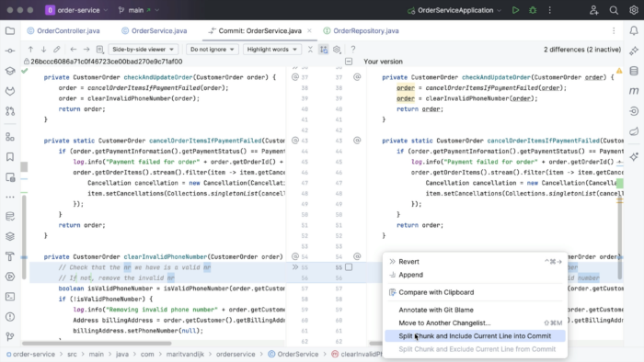Click the src breadcrumb segment
This screenshot has height=362, width=644.
(72, 355)
